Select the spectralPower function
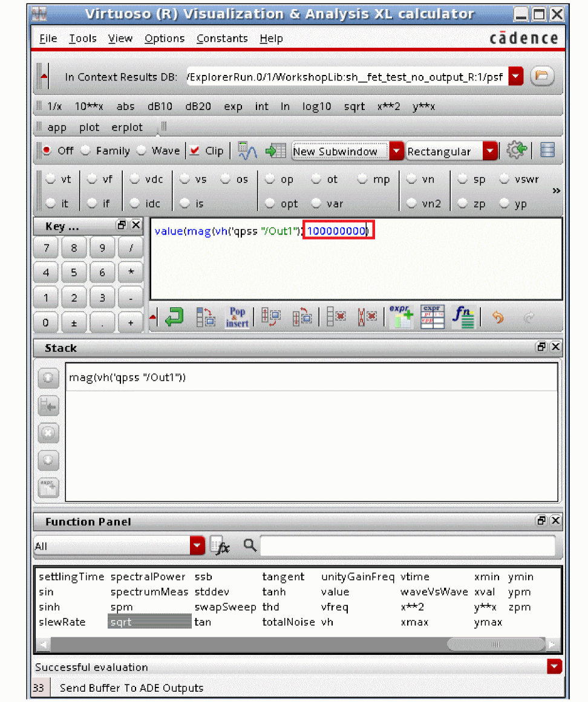Viewport: 588px width, 702px height. pos(148,577)
